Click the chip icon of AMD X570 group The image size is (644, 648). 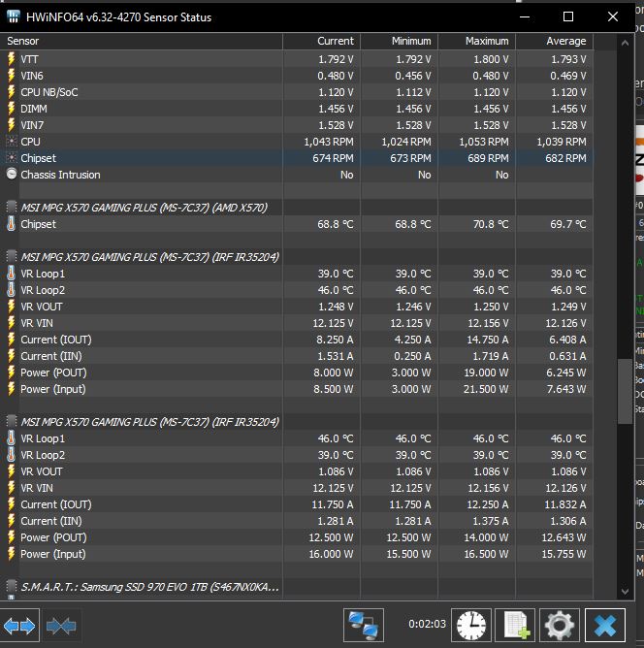pyautogui.click(x=12, y=207)
